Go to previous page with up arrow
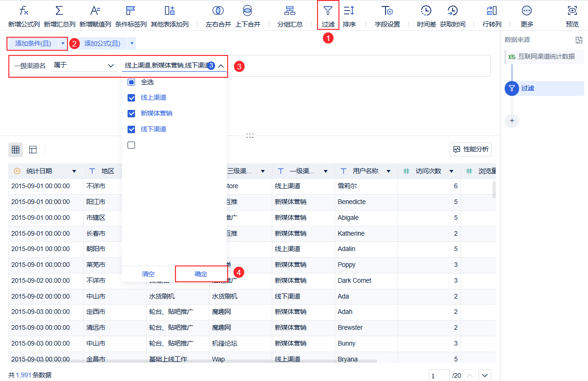Screen dimensions: 588x381 pos(470,375)
